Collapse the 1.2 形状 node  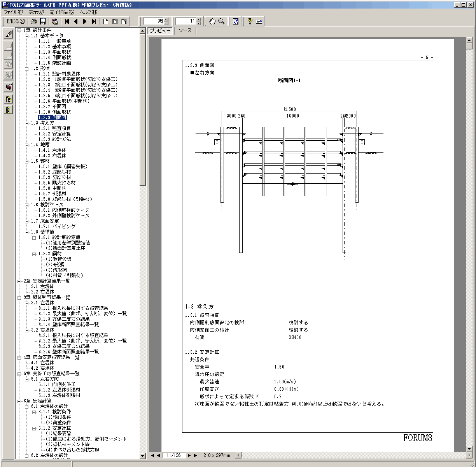click(x=27, y=68)
